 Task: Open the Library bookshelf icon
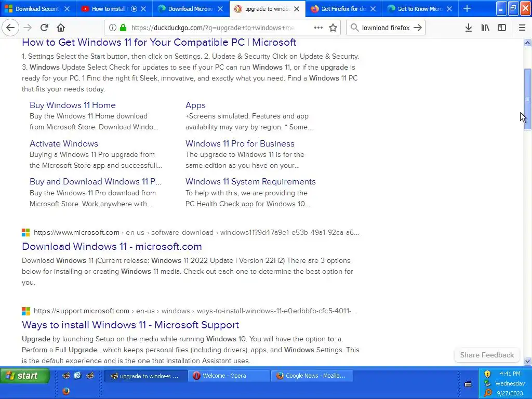tap(485, 28)
